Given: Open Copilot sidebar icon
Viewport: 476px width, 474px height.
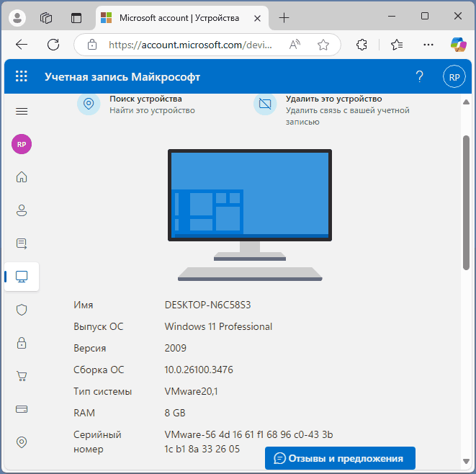Looking at the screenshot, I should 459,45.
